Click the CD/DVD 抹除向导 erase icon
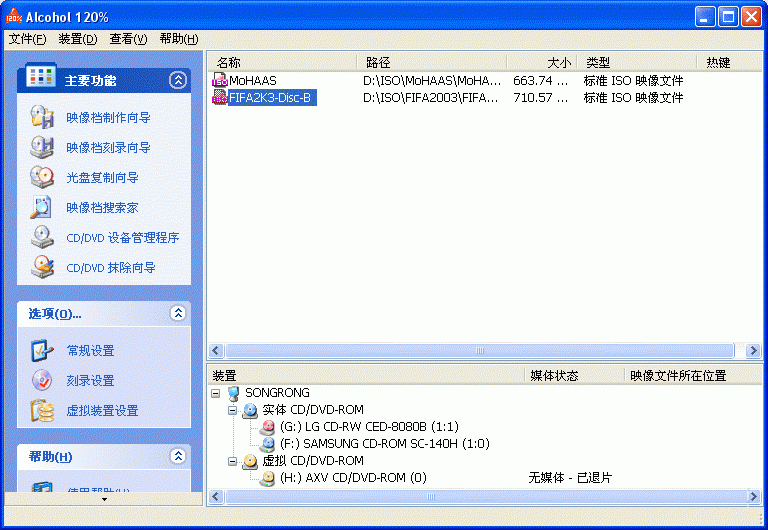Viewport: 768px width, 530px height. 42,267
